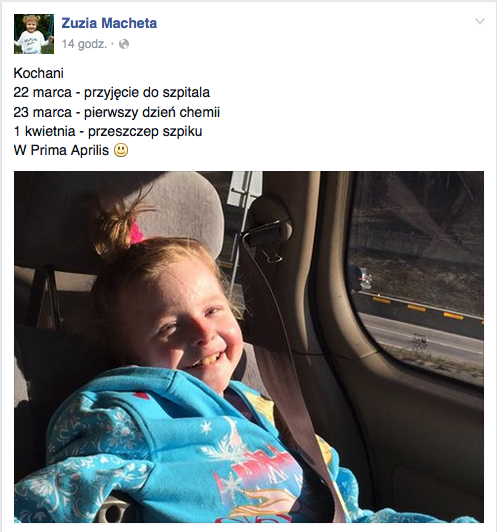Viewport: 497px width, 532px height.
Task: Open Zuzia Macheta's profile picture thumbnail
Action: [34, 34]
